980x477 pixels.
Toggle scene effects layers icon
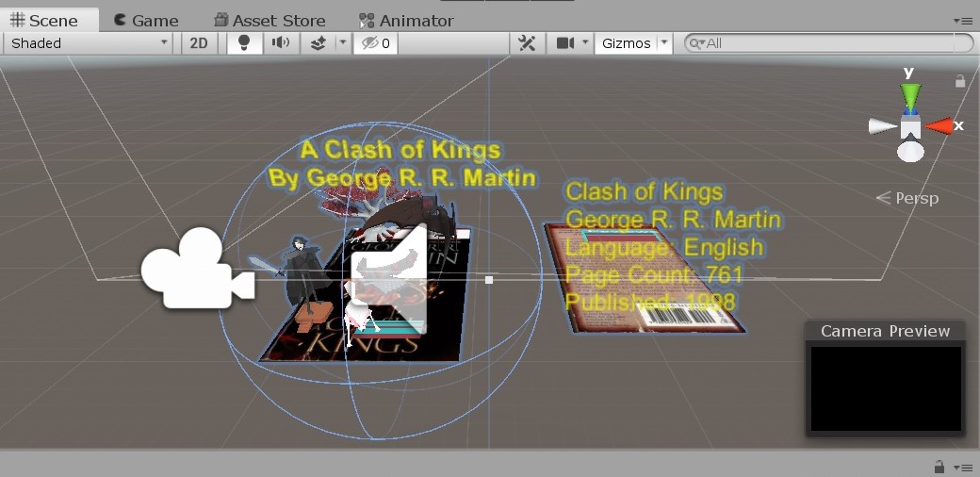tap(318, 43)
